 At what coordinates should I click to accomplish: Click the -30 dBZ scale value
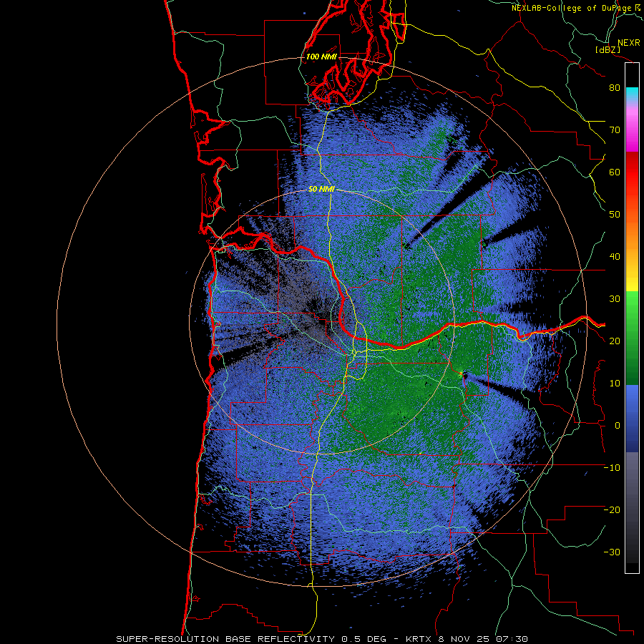tap(612, 552)
